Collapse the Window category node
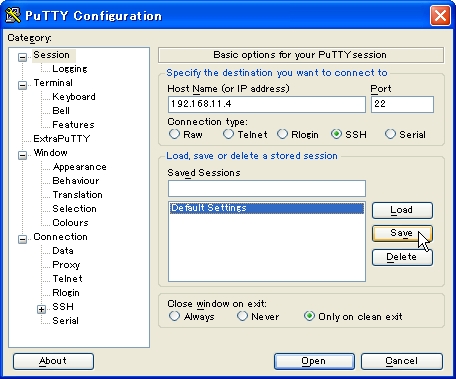Image resolution: width=456 pixels, height=379 pixels. point(22,155)
